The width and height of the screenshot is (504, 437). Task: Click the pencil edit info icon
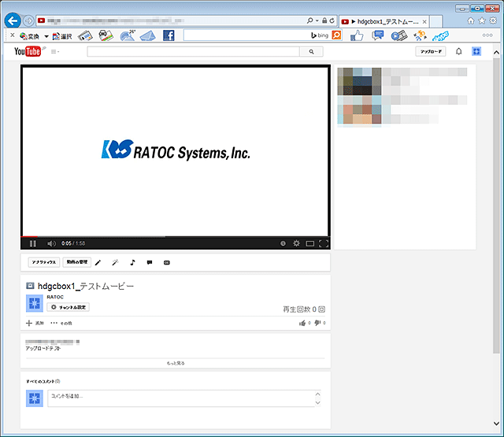pyautogui.click(x=98, y=262)
